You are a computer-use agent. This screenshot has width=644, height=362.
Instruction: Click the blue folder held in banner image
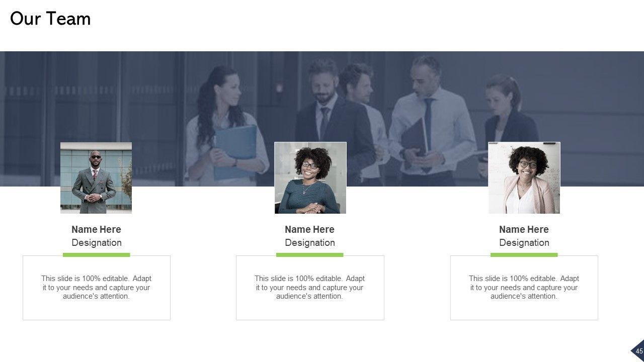(235, 151)
